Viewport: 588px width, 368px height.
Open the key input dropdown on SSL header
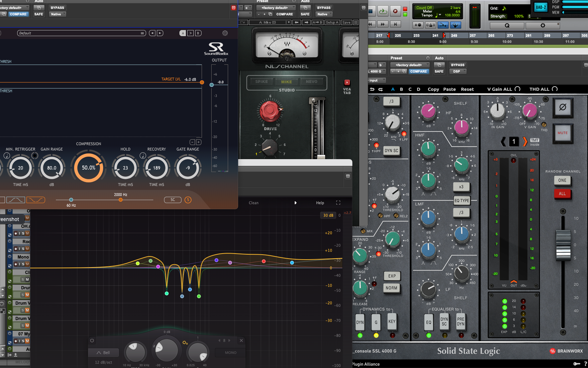(x=377, y=80)
